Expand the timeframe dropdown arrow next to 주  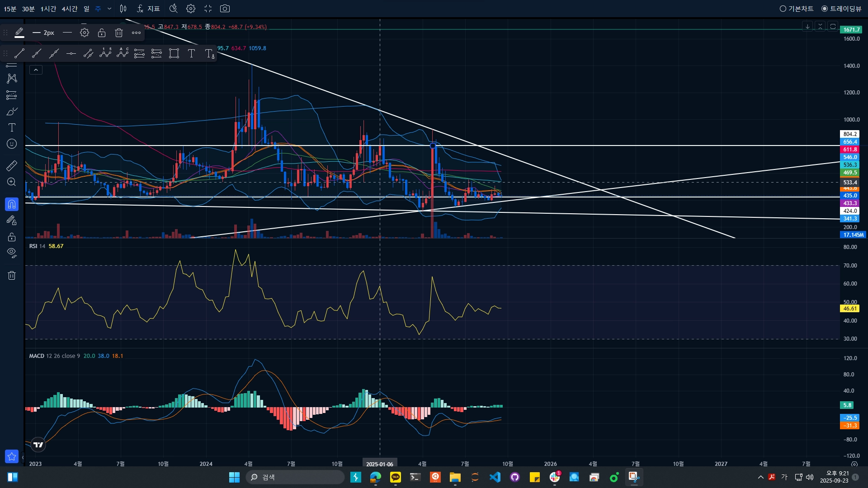109,9
